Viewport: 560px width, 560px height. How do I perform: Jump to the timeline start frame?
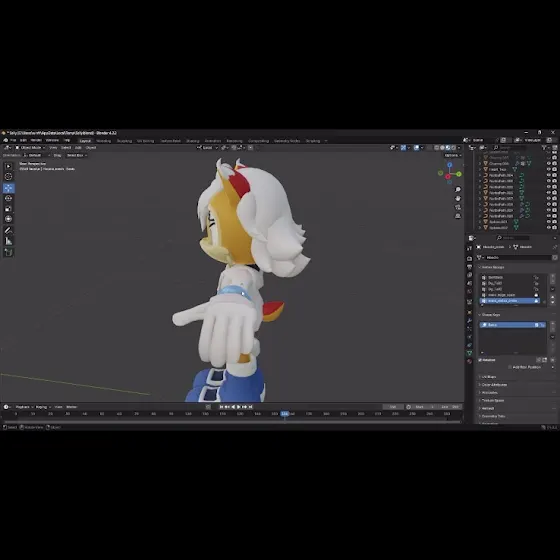coord(221,407)
